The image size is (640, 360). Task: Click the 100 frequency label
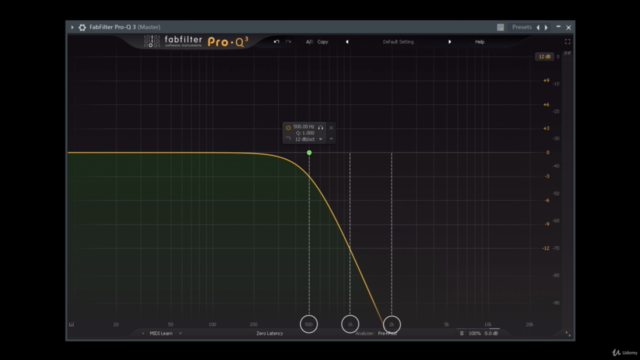(212, 324)
